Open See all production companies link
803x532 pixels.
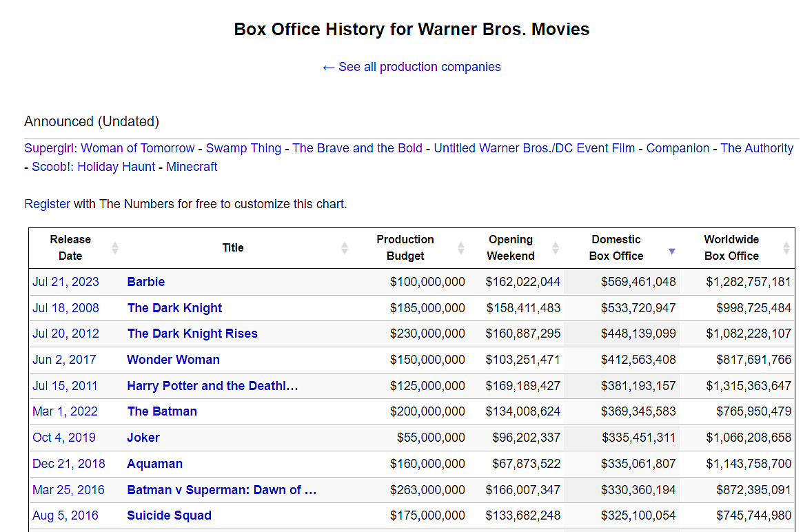(x=411, y=67)
